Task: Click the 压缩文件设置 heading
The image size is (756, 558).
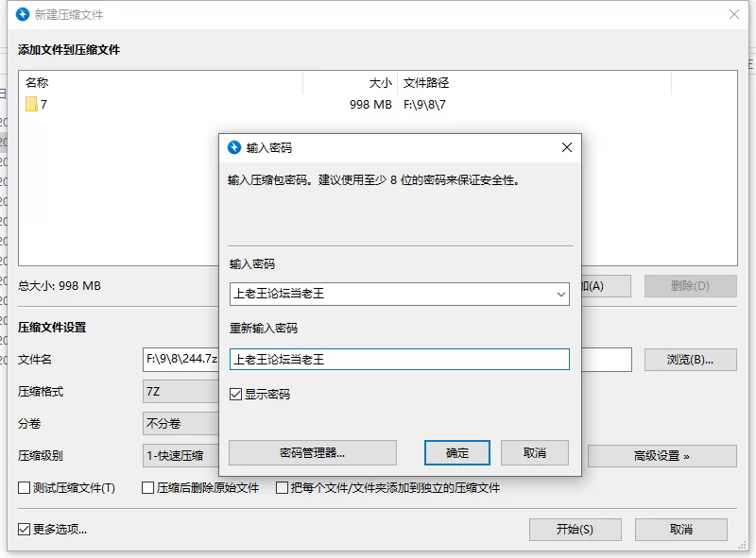Action: 52,328
